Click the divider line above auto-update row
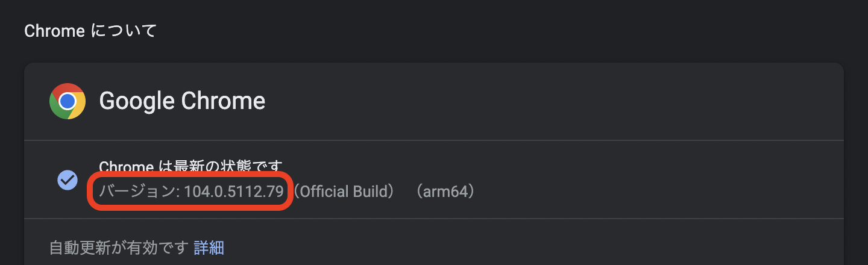Screen dimensions: 868x265 point(434,219)
